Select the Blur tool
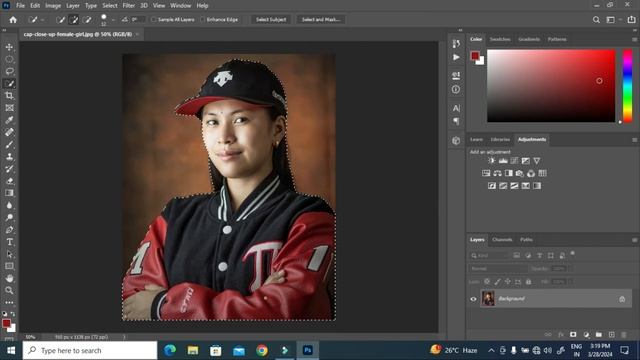 [9, 205]
